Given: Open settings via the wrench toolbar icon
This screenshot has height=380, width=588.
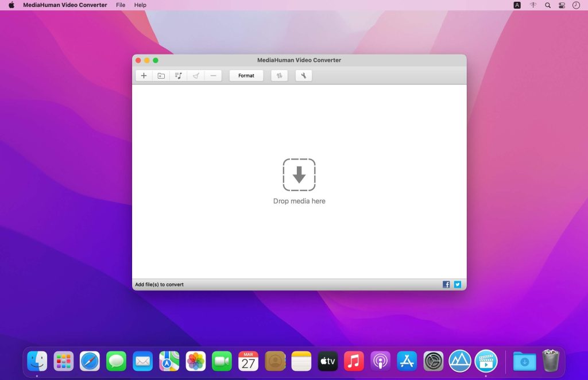Looking at the screenshot, I should 303,75.
